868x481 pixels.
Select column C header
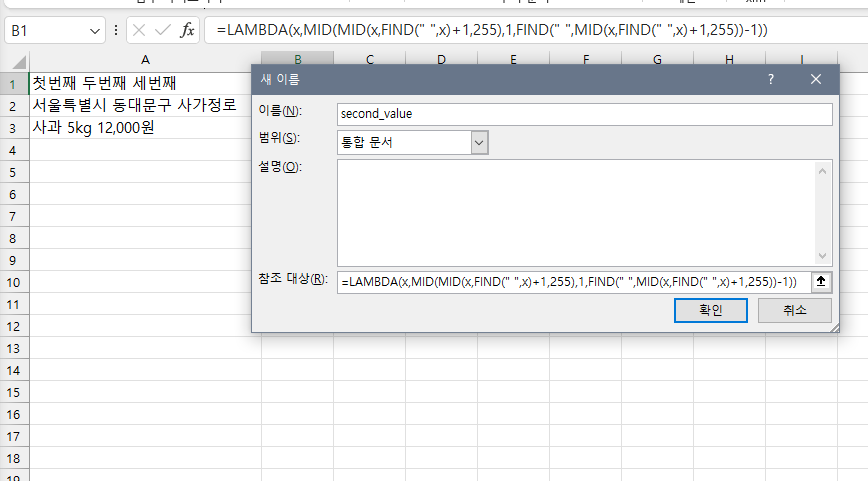(370, 58)
